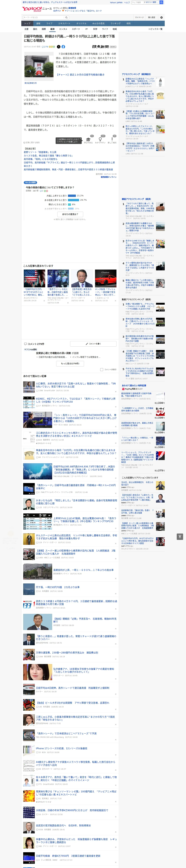Click the pencil コメントを書く button
Image resolution: width=186 pixels, height=868 pixels.
(x=93, y=344)
